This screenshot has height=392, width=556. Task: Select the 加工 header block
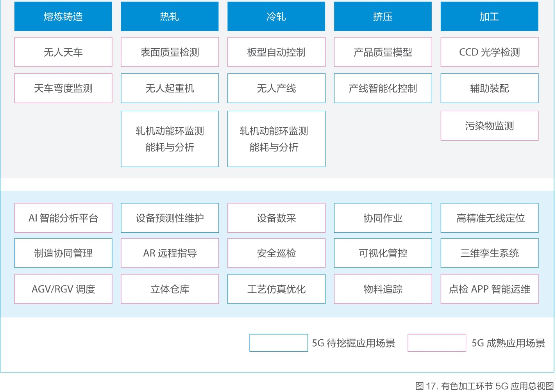tap(489, 16)
